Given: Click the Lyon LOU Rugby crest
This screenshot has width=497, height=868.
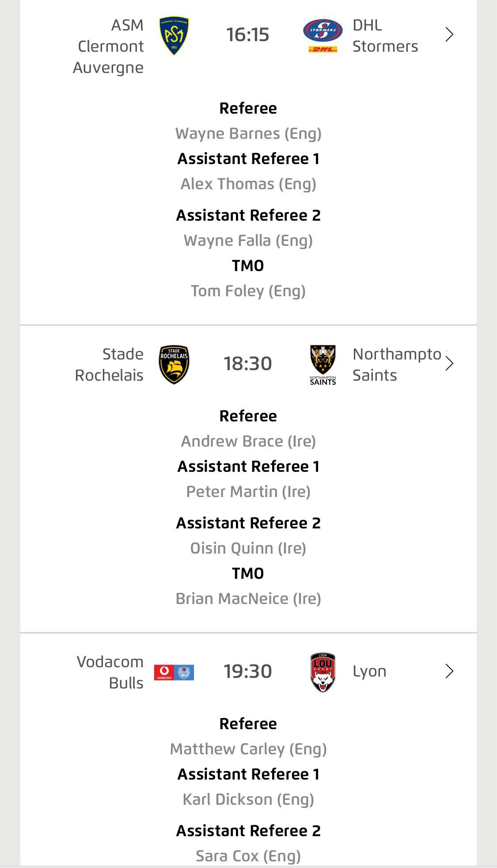Looking at the screenshot, I should tap(323, 672).
